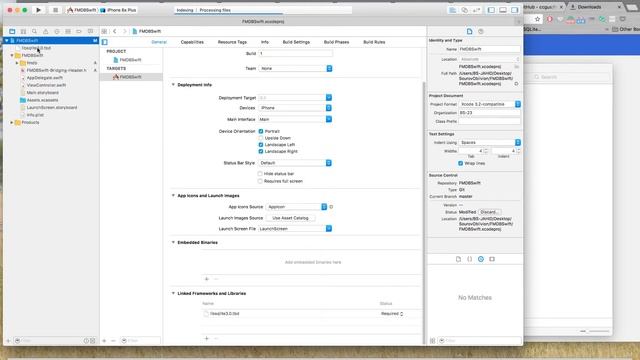Open the Status Bar Style dropdown
Viewport: 640px width, 360px height.
pos(296,163)
